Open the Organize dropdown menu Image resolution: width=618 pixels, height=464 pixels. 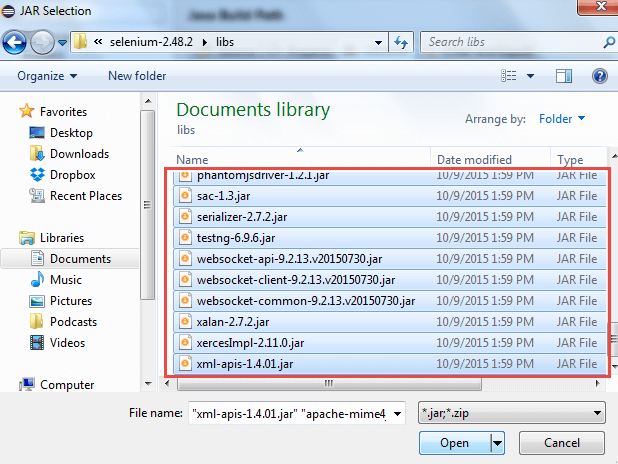point(46,76)
